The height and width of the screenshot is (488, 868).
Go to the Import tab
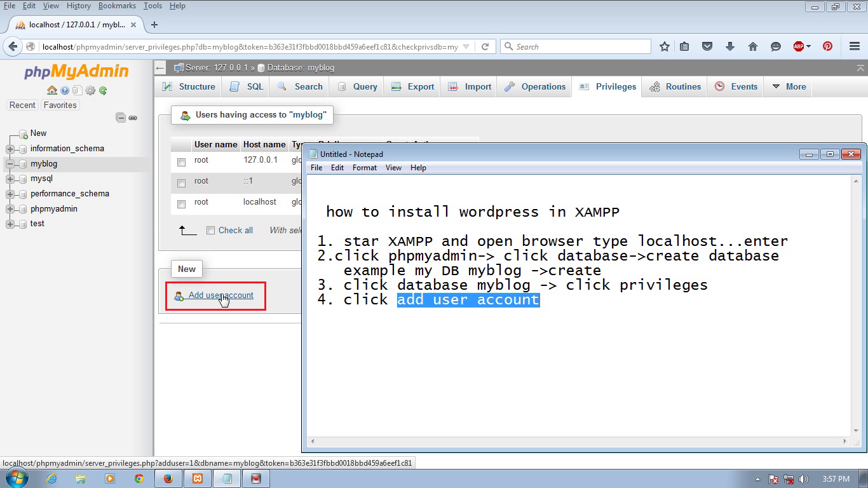tap(470, 86)
